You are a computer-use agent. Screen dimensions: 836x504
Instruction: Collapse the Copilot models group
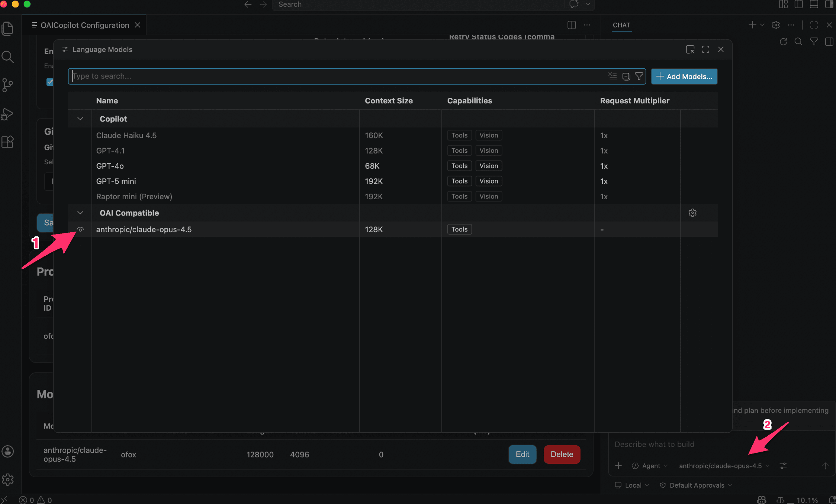click(80, 119)
